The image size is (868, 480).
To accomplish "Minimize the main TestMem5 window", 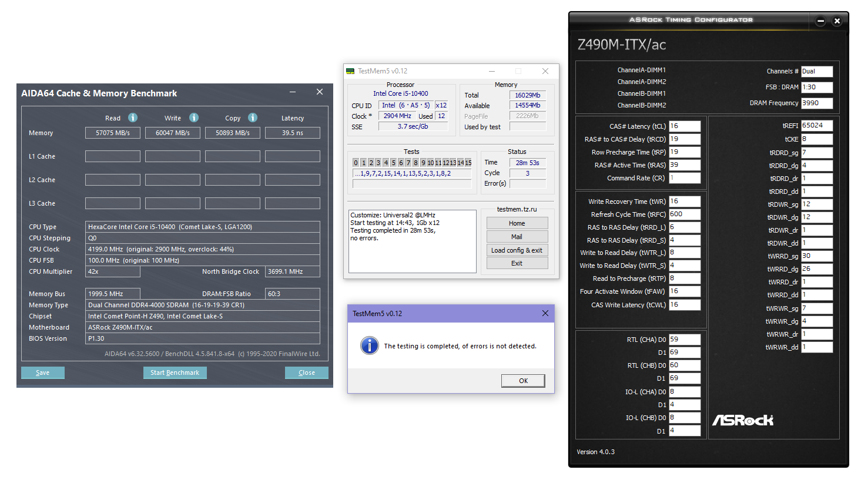I will (x=492, y=71).
